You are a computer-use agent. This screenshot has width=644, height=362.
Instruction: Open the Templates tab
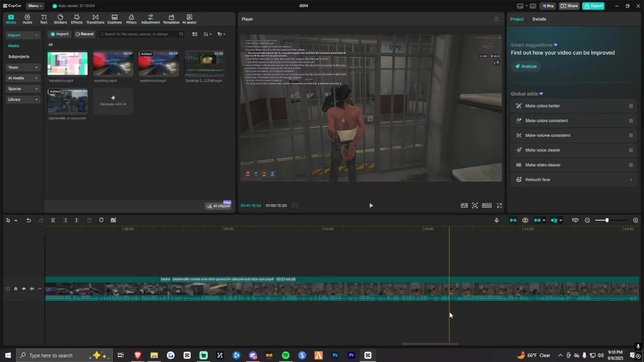(171, 19)
